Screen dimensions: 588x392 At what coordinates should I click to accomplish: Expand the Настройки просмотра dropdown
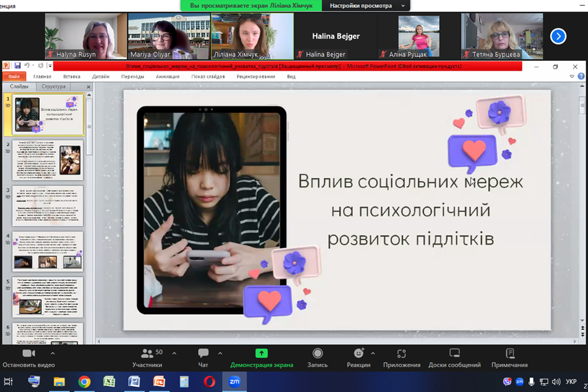(x=403, y=5)
